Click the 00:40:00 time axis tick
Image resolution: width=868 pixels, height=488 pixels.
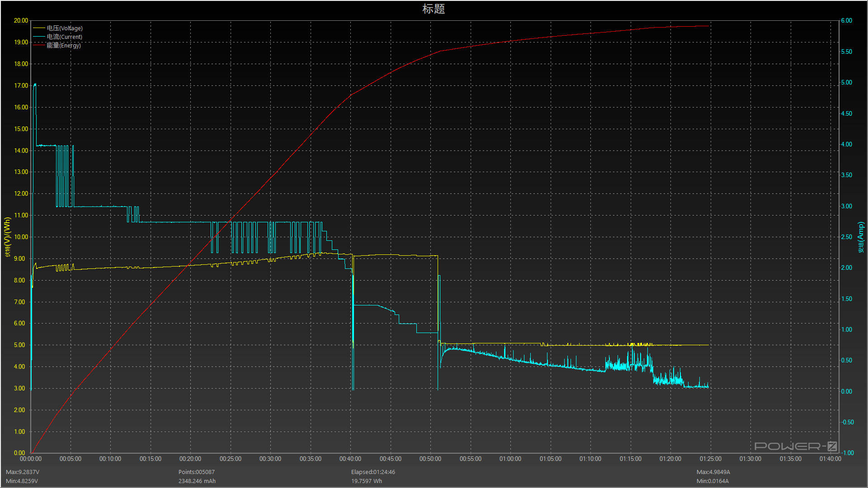coord(350,459)
